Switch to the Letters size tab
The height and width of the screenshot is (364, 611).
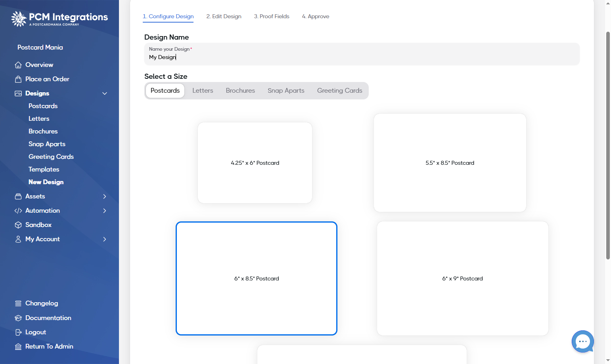[203, 91]
